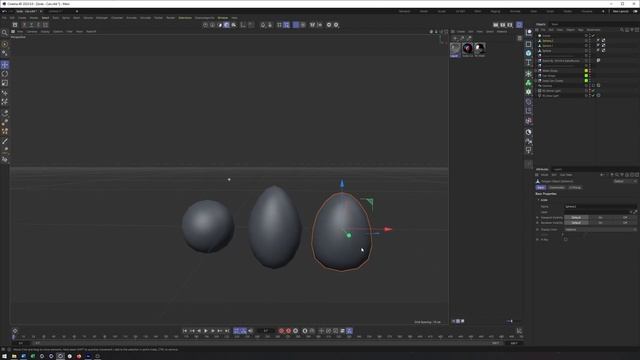Toggle the RS Area Light enable checkmark
The height and width of the screenshot is (360, 640).
[x=593, y=96]
